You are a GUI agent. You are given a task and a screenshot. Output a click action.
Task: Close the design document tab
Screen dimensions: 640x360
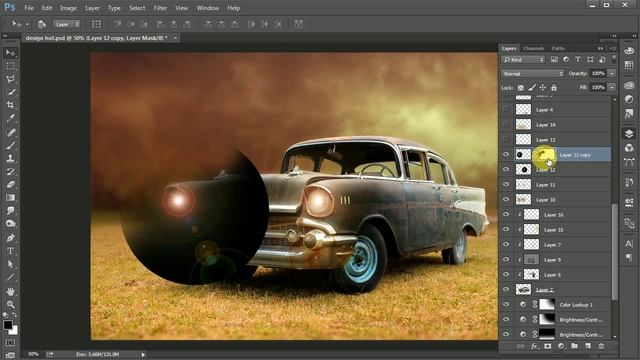point(175,38)
